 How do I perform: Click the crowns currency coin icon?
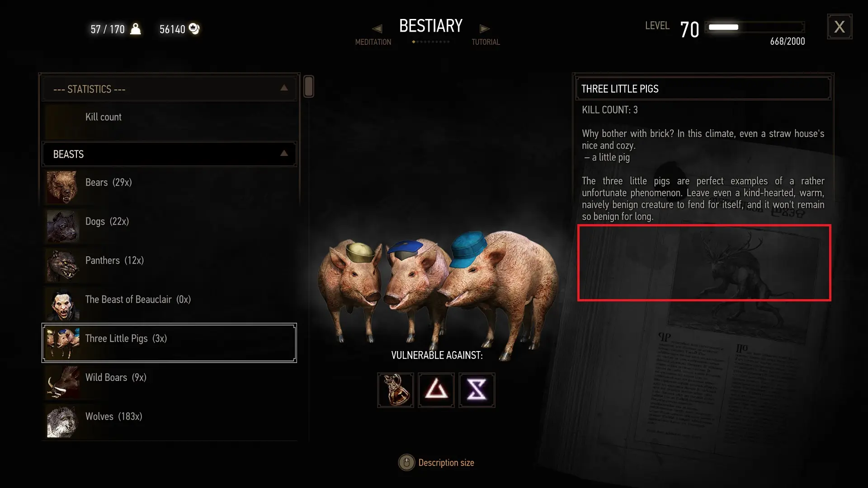(194, 29)
